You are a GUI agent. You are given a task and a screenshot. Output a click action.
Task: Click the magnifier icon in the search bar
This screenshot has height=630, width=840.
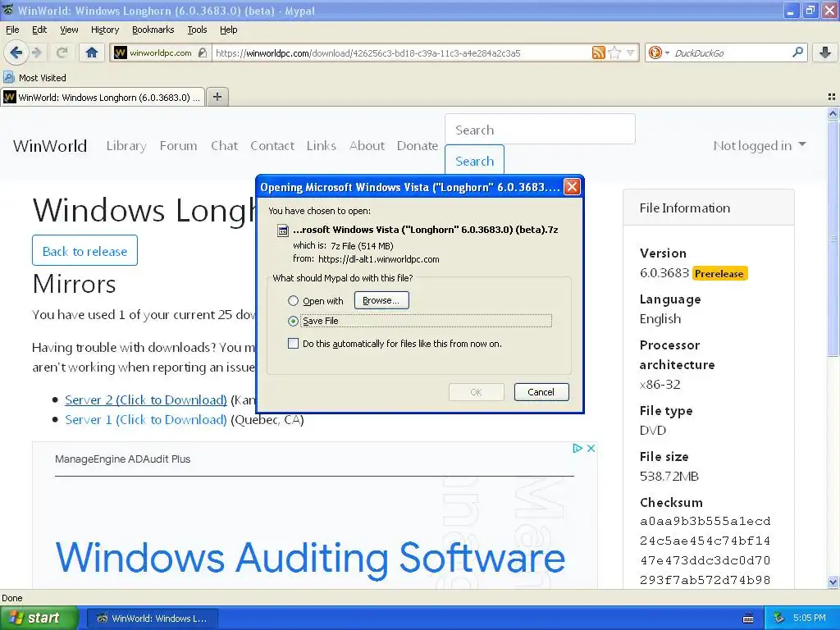coord(797,52)
